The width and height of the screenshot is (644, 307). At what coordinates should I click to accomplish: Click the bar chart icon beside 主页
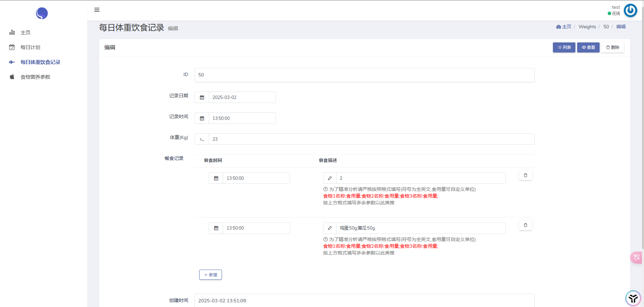pos(12,32)
